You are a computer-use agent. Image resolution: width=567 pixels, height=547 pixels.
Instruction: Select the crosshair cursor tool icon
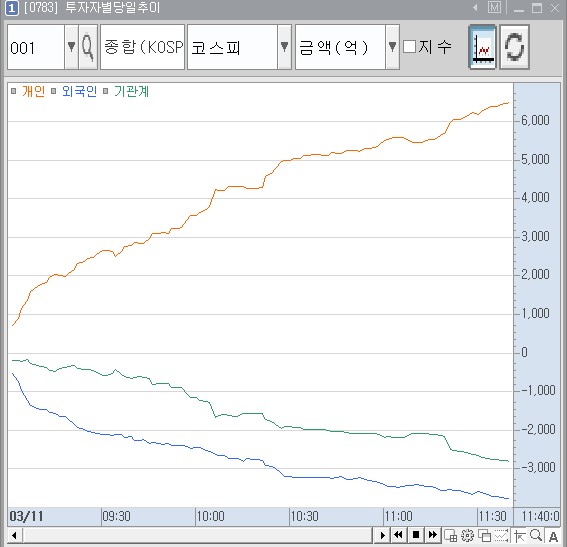coord(519,535)
